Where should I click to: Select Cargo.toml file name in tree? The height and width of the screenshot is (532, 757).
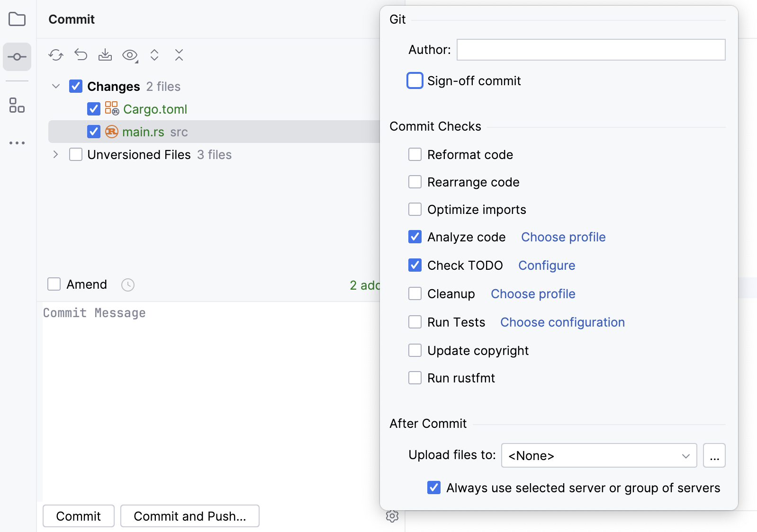[155, 109]
